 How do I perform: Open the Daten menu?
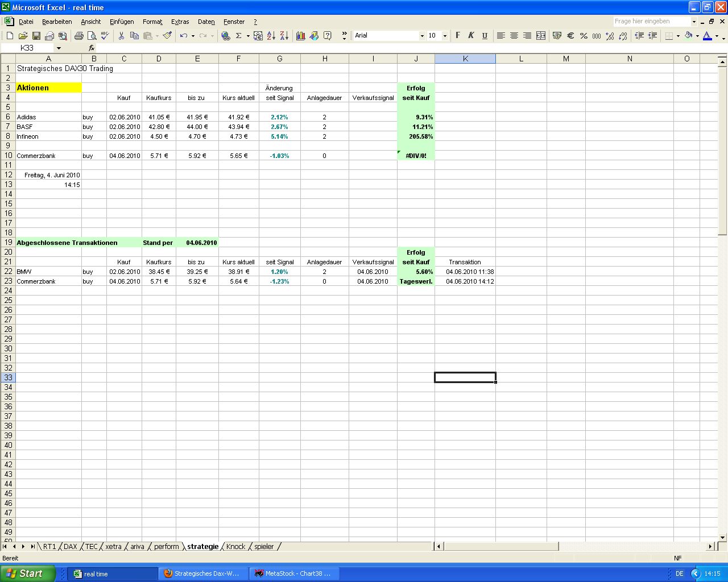(x=206, y=21)
